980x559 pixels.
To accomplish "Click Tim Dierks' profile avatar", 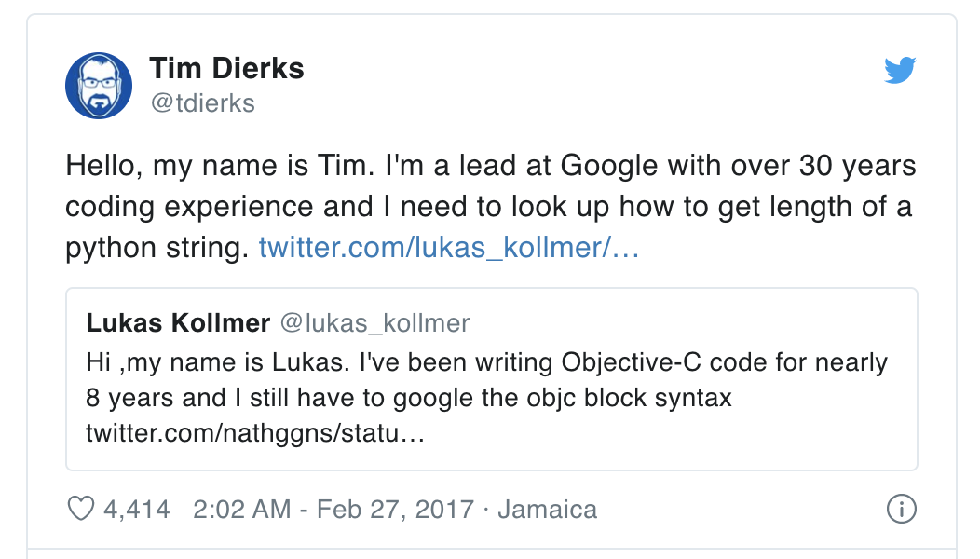I will point(98,85).
